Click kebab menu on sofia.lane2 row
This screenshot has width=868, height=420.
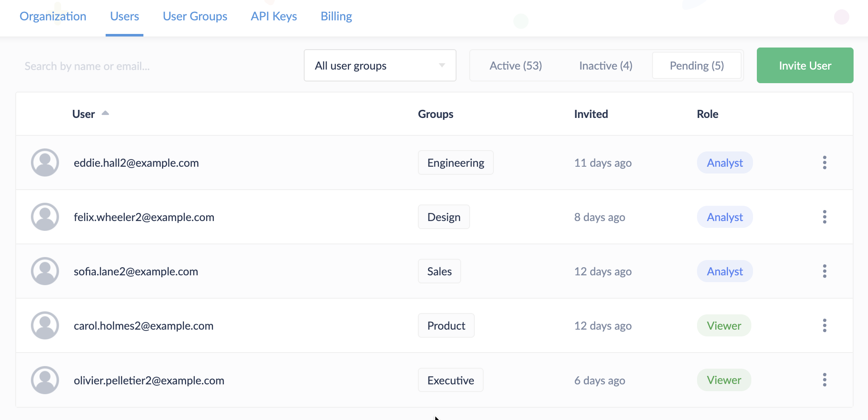point(824,271)
